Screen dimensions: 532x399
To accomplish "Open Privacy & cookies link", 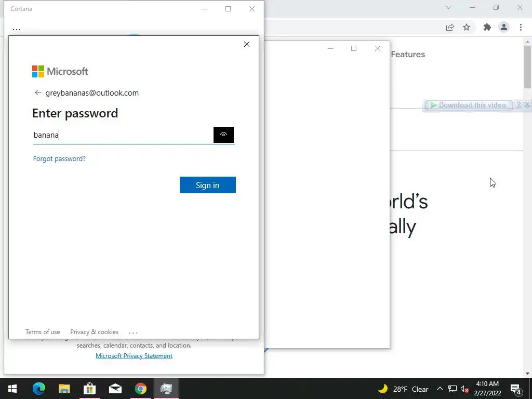I will [x=95, y=332].
